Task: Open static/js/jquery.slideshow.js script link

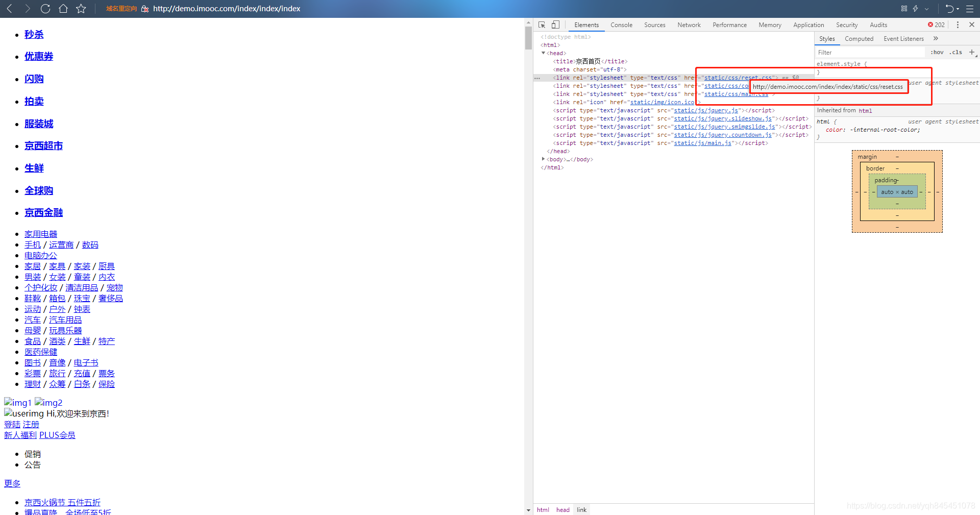Action: point(723,118)
